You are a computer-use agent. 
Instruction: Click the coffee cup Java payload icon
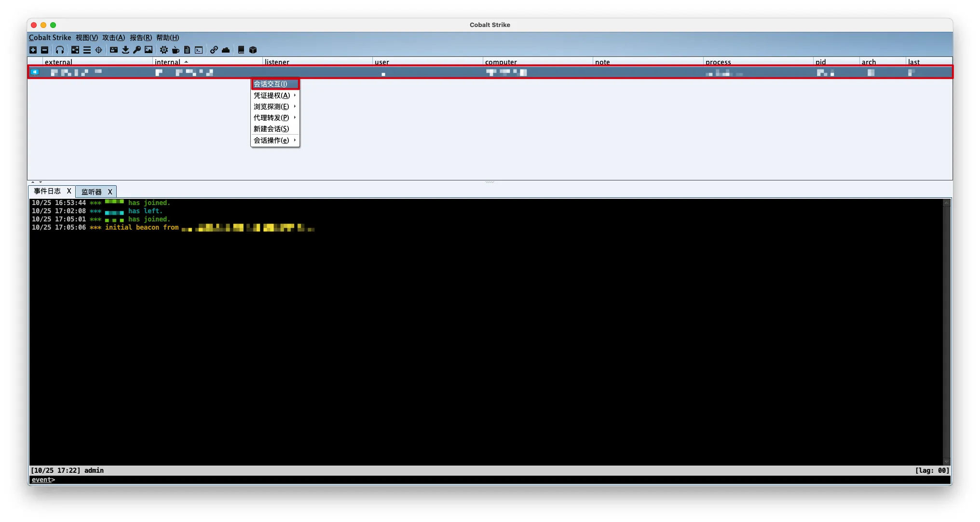click(x=176, y=50)
